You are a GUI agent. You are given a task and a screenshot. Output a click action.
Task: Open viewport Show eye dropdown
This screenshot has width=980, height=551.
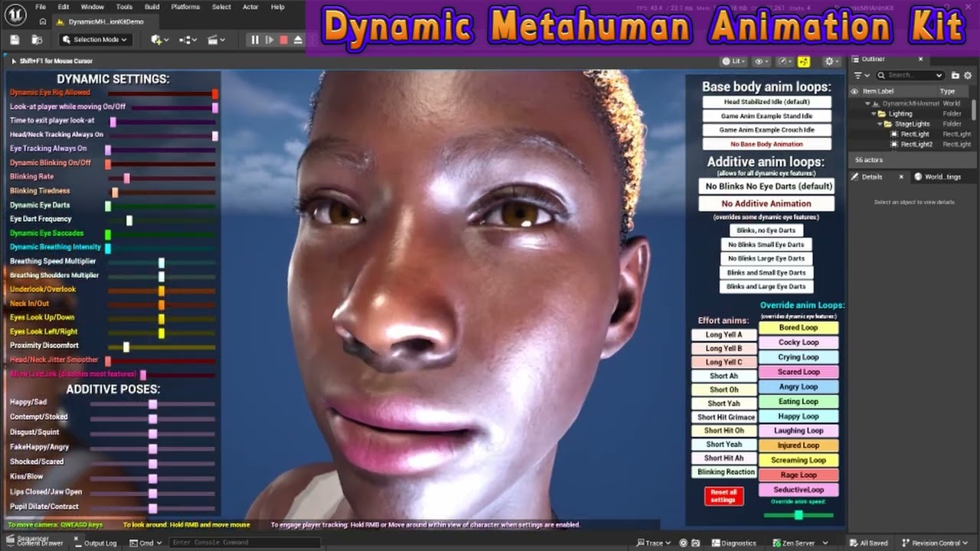[x=761, y=61]
